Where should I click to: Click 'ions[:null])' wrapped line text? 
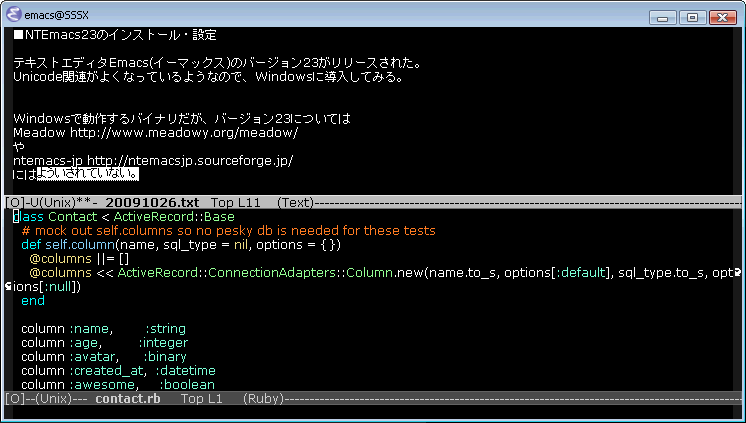(x=47, y=287)
